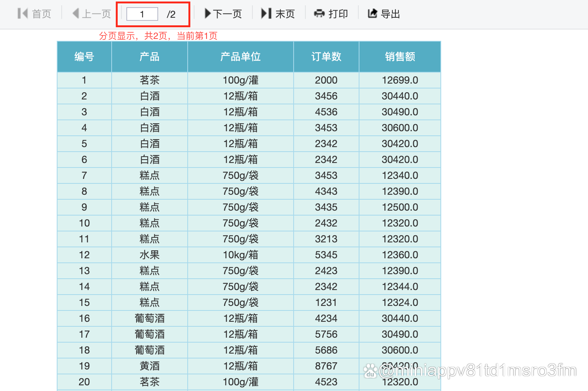The image size is (588, 391).
Task: Click sales value 12500.0
Action: 400,207
